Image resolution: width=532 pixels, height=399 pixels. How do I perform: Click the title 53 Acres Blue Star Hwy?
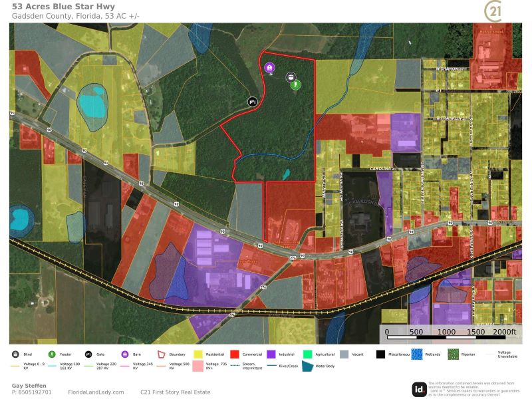click(x=63, y=7)
